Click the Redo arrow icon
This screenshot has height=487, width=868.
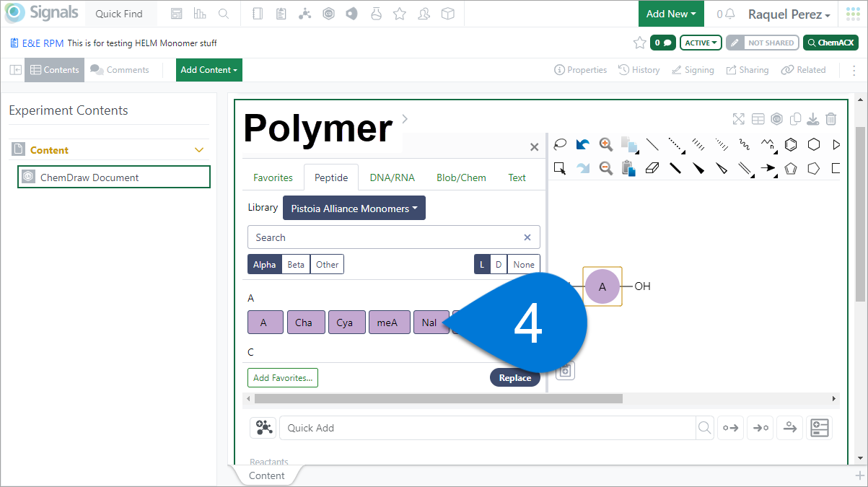(x=583, y=168)
